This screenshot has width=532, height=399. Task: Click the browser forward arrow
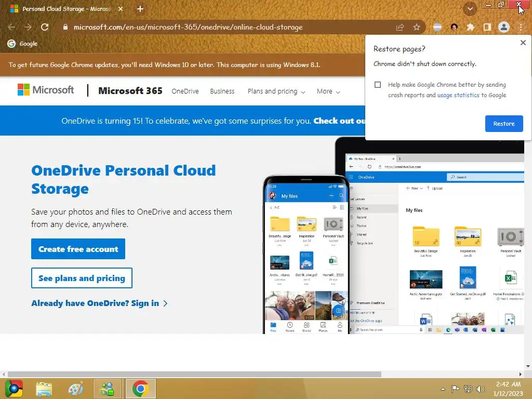(28, 27)
